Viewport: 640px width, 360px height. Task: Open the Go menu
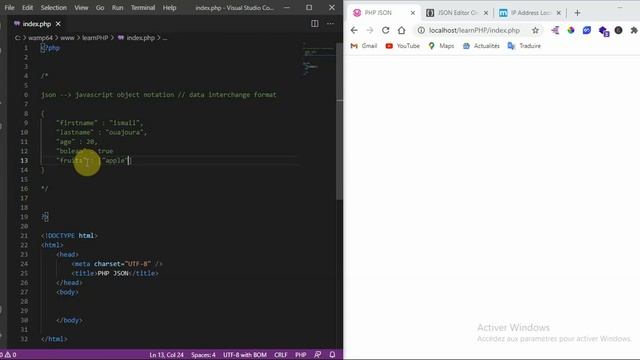click(100, 7)
